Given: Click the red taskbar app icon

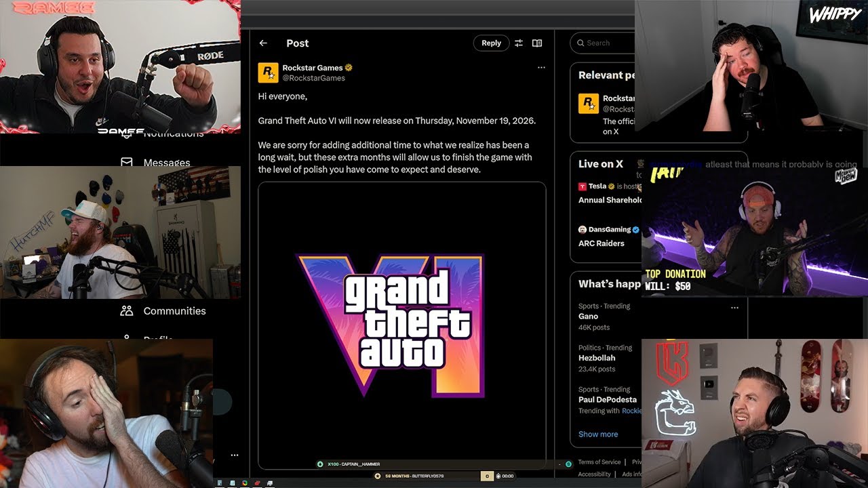Looking at the screenshot, I should (257, 483).
